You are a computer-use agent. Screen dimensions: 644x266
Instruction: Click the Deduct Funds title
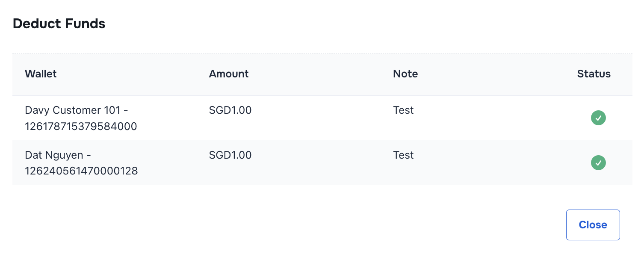tap(59, 24)
